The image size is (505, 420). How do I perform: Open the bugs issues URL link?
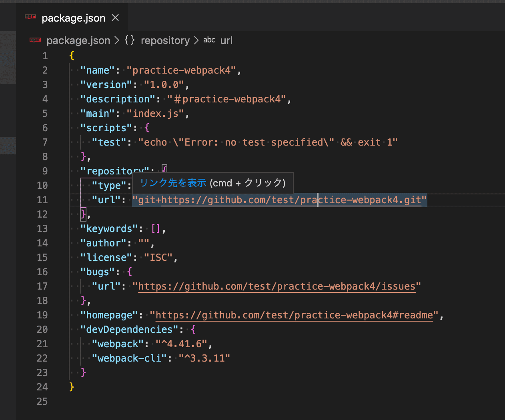[277, 286]
